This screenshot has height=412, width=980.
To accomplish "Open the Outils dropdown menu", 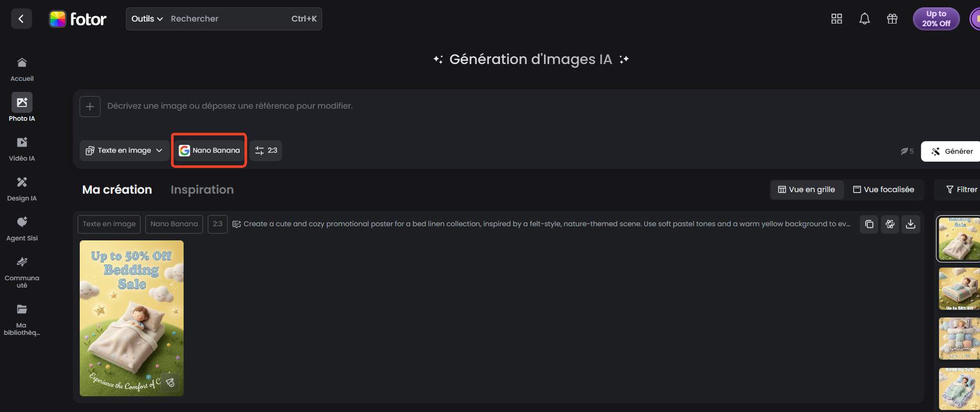I will coord(147,19).
